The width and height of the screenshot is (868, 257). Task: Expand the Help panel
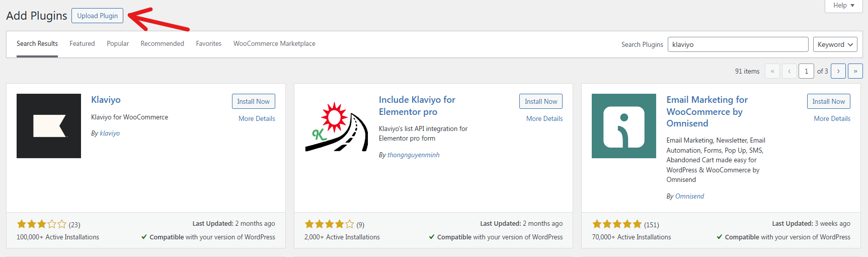tap(843, 6)
